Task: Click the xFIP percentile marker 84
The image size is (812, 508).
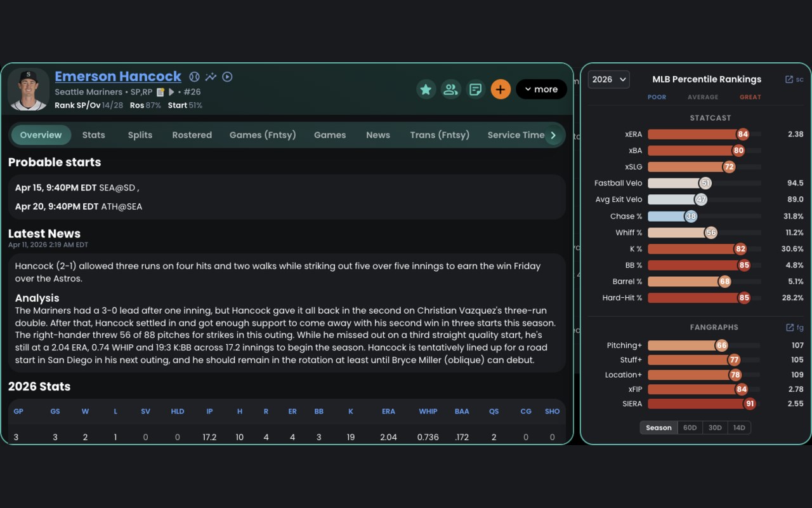Action: 742,389
